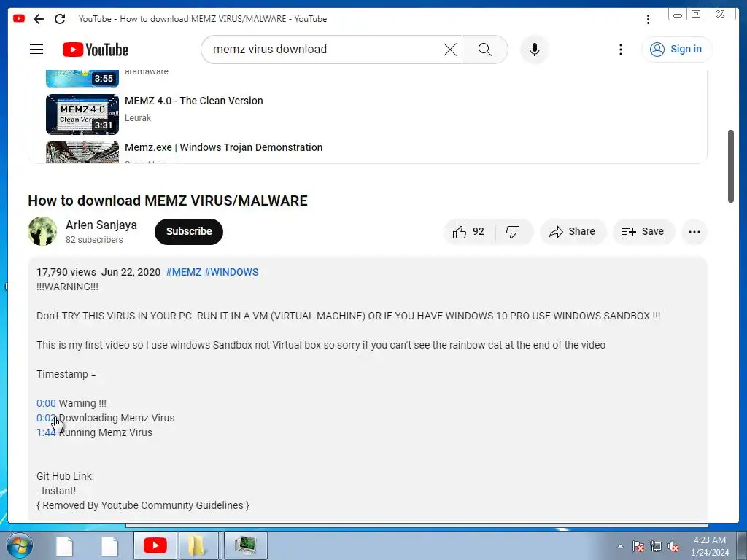Dislike the video with thumbs down
Image resolution: width=747 pixels, height=560 pixels.
513,232
